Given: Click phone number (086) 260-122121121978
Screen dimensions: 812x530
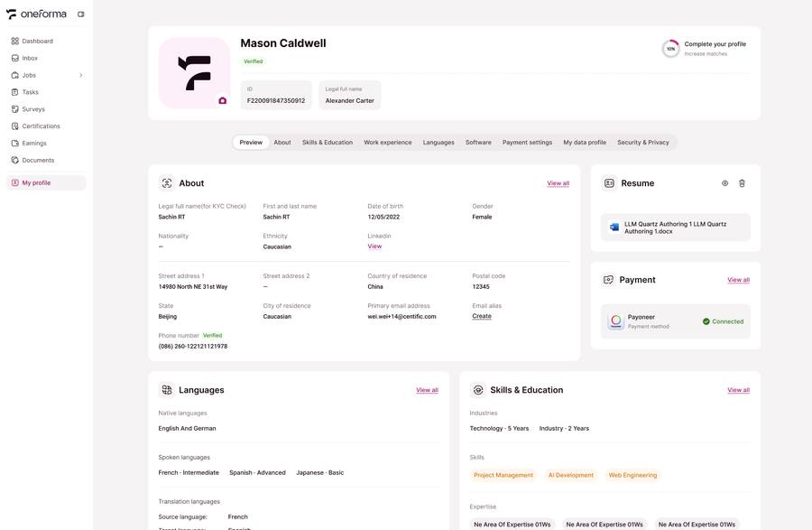Looking at the screenshot, I should pyautogui.click(x=193, y=346).
